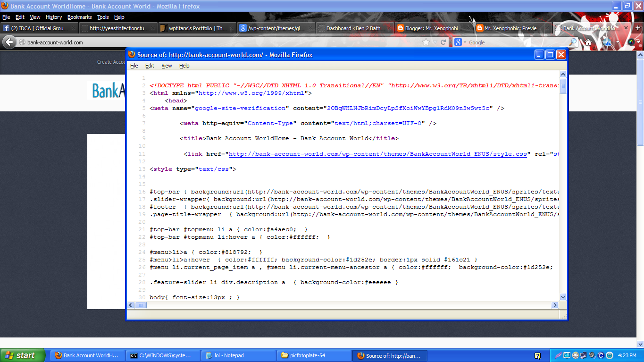
Task: Minimize the source viewer window
Action: click(x=539, y=55)
